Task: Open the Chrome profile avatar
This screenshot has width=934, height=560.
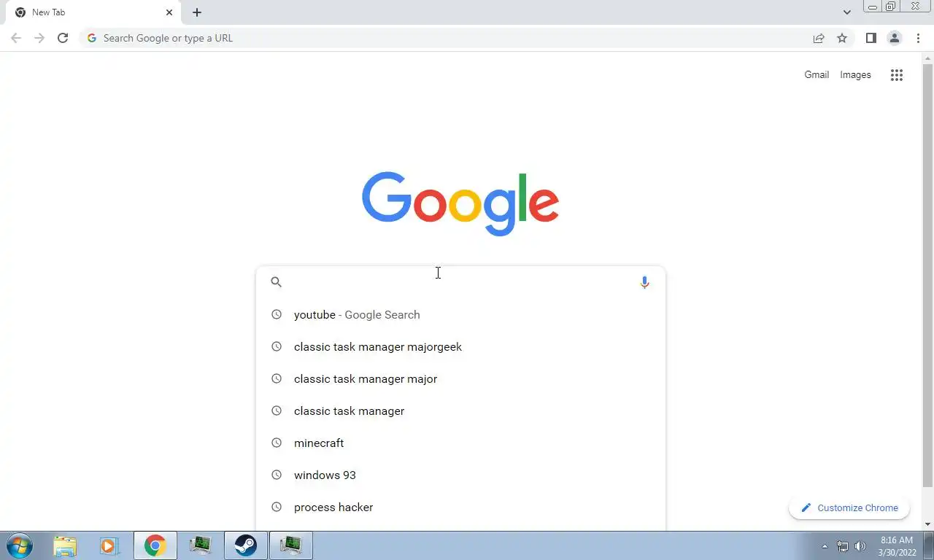Action: pyautogui.click(x=894, y=38)
